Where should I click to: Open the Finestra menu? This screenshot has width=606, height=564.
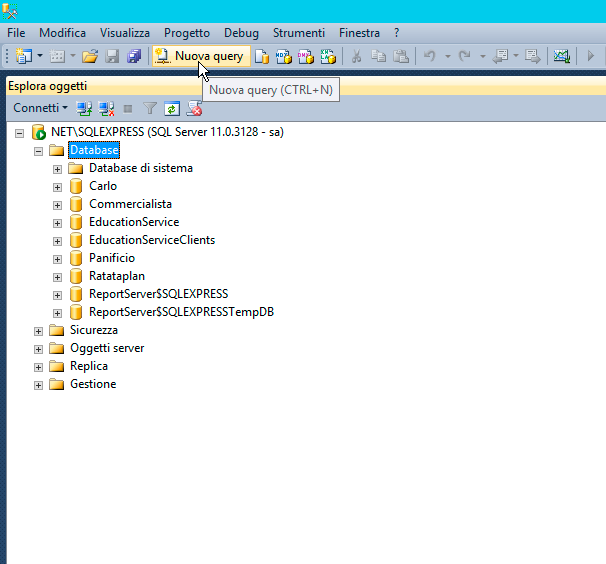359,33
